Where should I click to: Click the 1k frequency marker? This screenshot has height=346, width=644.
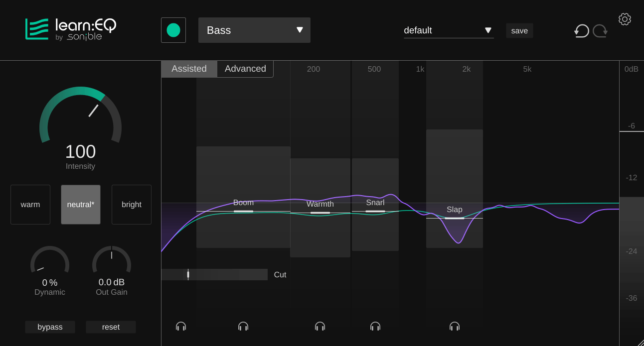click(x=420, y=69)
